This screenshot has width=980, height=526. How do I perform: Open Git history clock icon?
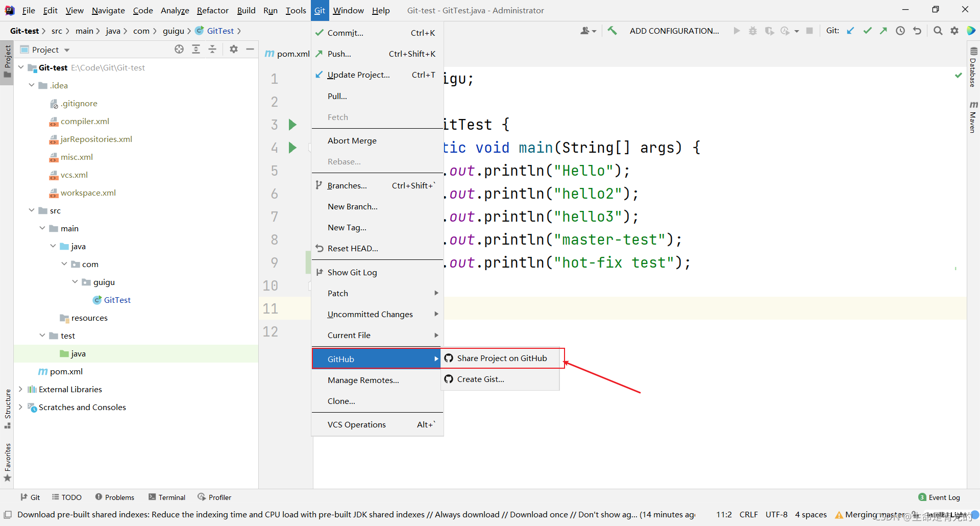click(x=900, y=31)
